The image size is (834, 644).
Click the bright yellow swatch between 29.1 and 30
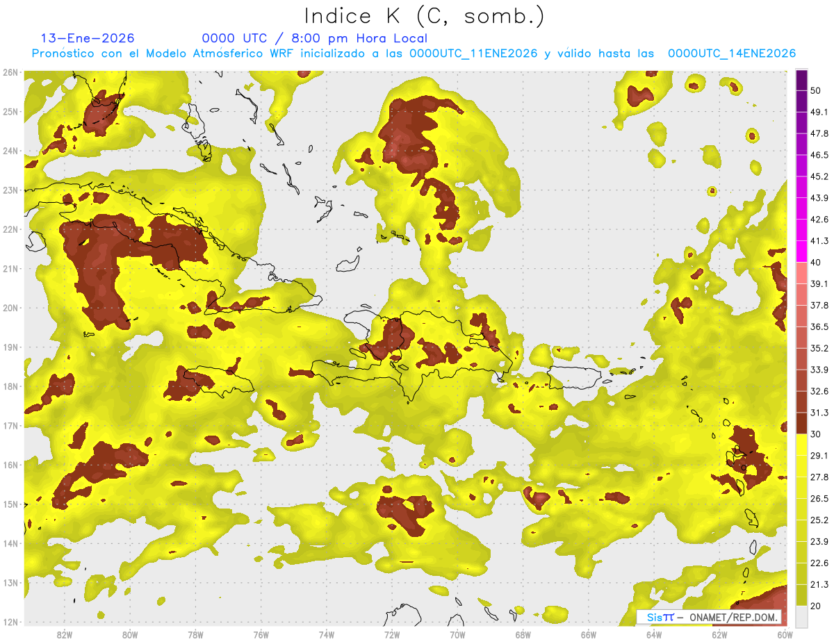801,445
